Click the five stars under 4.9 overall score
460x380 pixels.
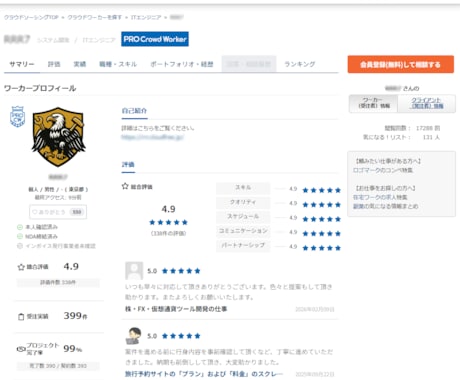pyautogui.click(x=168, y=222)
